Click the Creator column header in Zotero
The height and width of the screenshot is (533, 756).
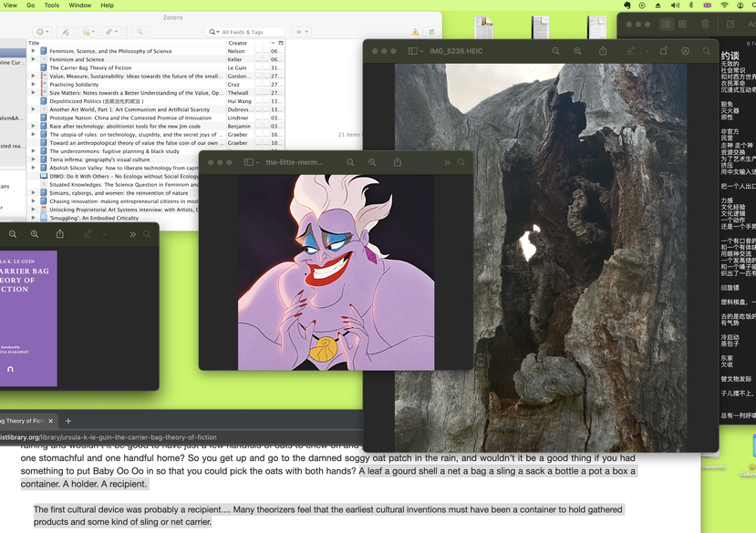coord(238,43)
